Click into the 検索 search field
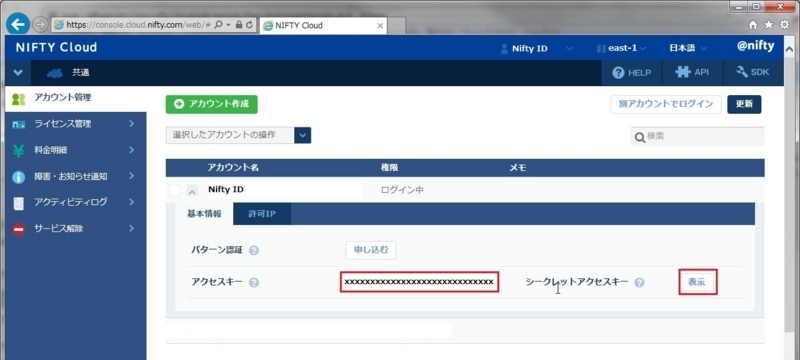800x360 pixels. point(697,137)
